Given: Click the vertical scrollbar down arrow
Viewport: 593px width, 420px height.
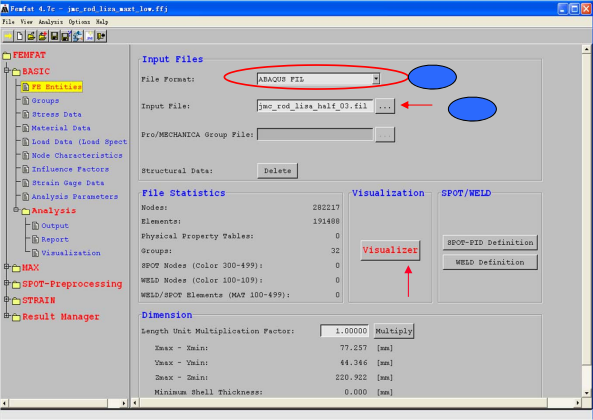Looking at the screenshot, I should [x=587, y=393].
